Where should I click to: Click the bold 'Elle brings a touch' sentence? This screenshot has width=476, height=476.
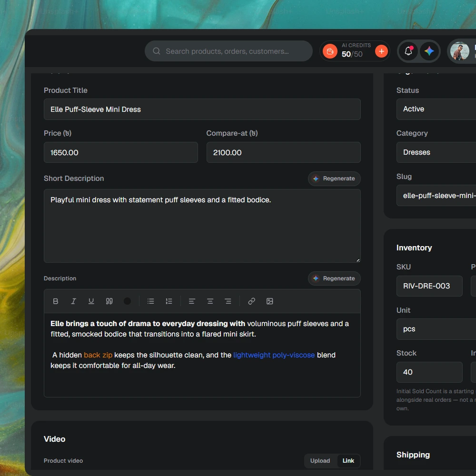(x=148, y=324)
